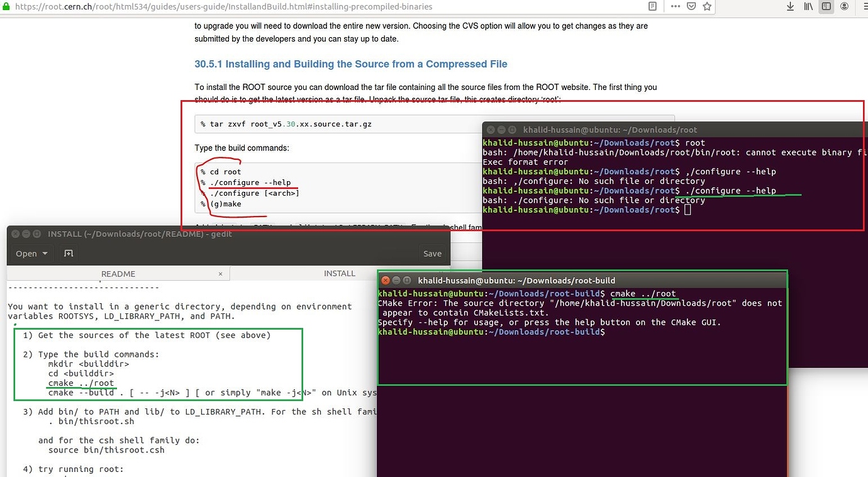The image size is (868, 477).
Task: Close the README tab
Action: coord(220,274)
